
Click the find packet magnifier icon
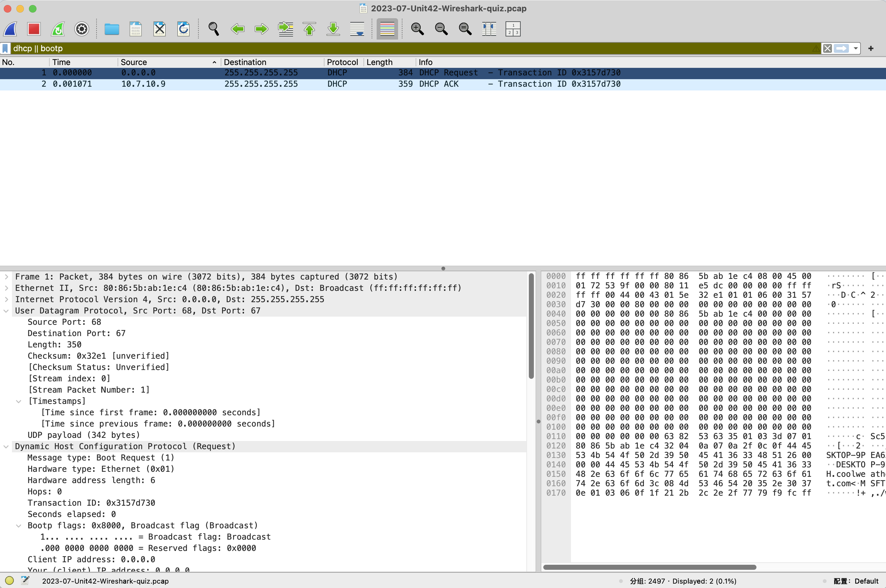pos(213,29)
